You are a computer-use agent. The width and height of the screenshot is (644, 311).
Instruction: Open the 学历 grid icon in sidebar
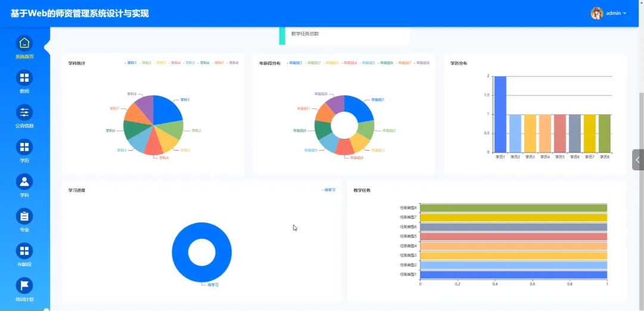[24, 147]
